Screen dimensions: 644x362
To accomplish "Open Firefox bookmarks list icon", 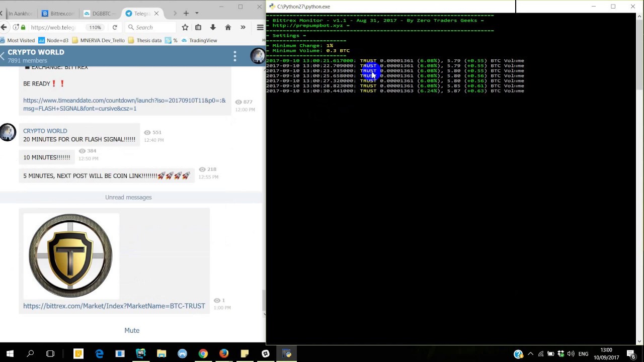I will tap(198, 27).
